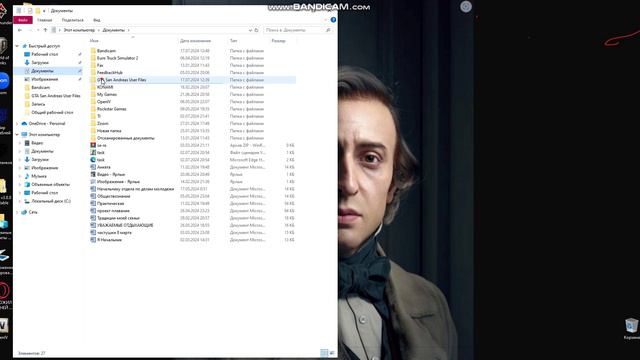The width and height of the screenshot is (640, 360).
Task: Select the se-re ZIP archive icon
Action: [93, 145]
